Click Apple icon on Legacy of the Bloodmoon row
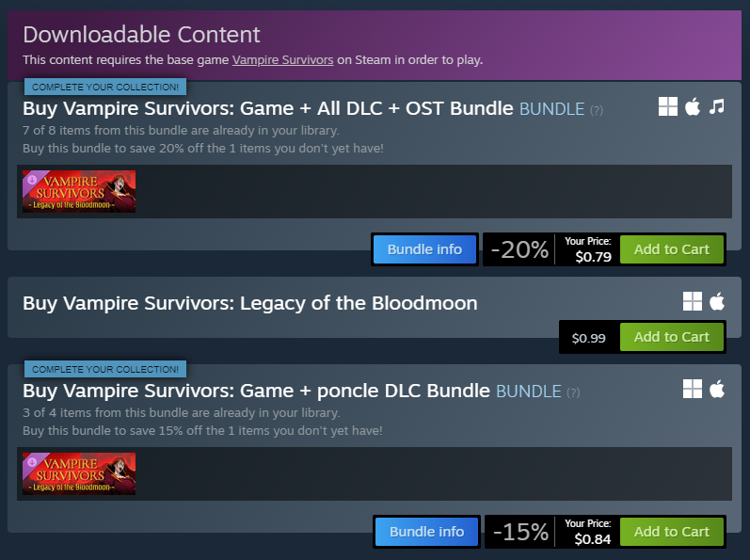 [717, 301]
